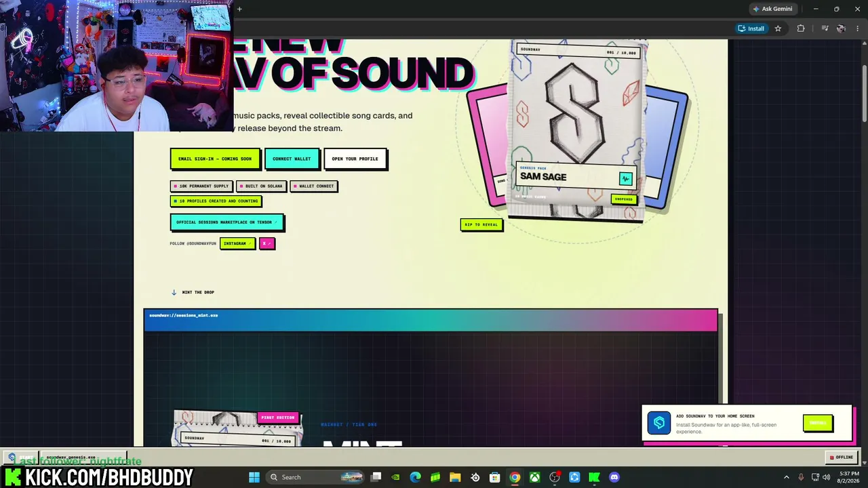Click Rip to Reveal button

(x=481, y=224)
